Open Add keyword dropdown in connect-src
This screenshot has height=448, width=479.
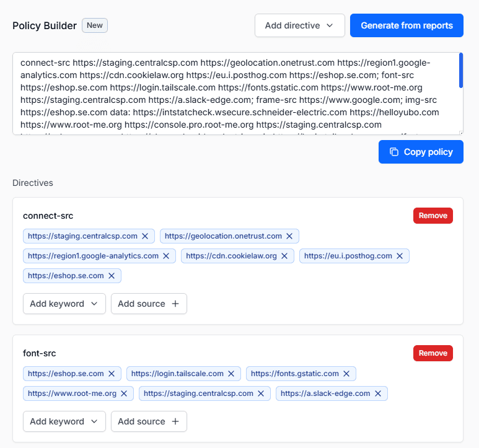64,304
